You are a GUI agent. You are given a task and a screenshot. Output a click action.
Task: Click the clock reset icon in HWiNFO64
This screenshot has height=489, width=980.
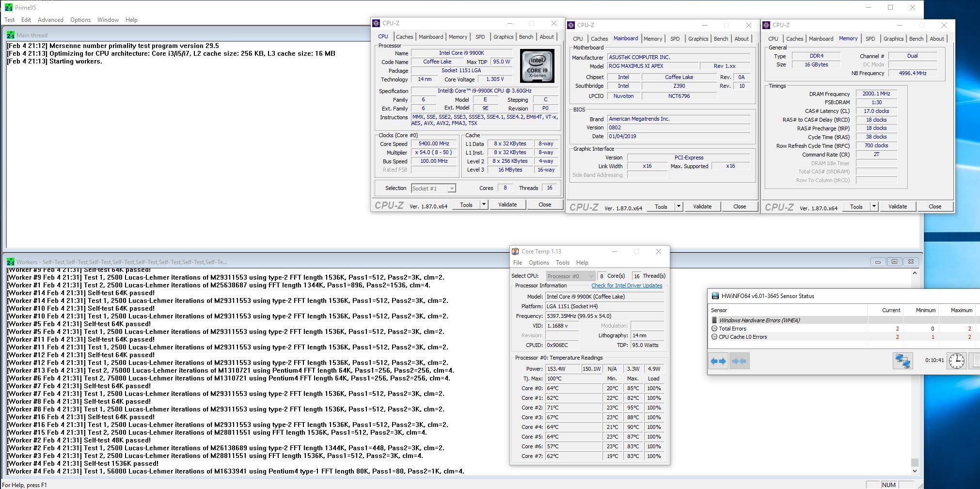coord(956,361)
